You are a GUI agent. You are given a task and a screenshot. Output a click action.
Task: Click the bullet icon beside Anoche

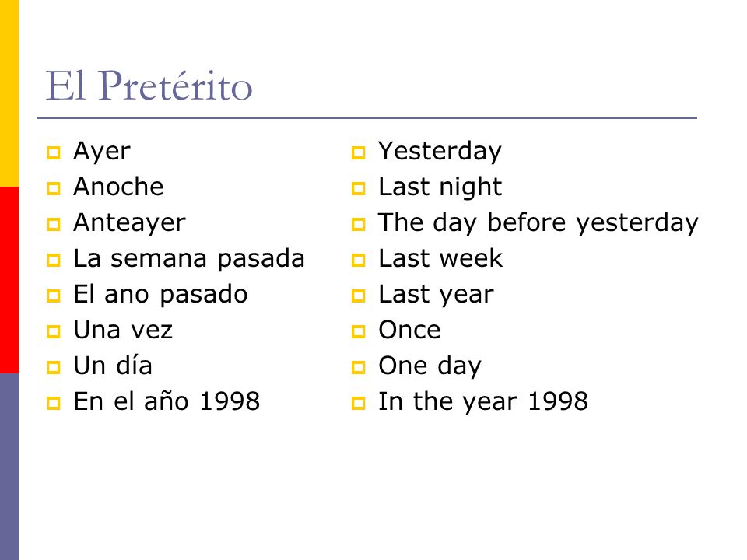point(54,188)
